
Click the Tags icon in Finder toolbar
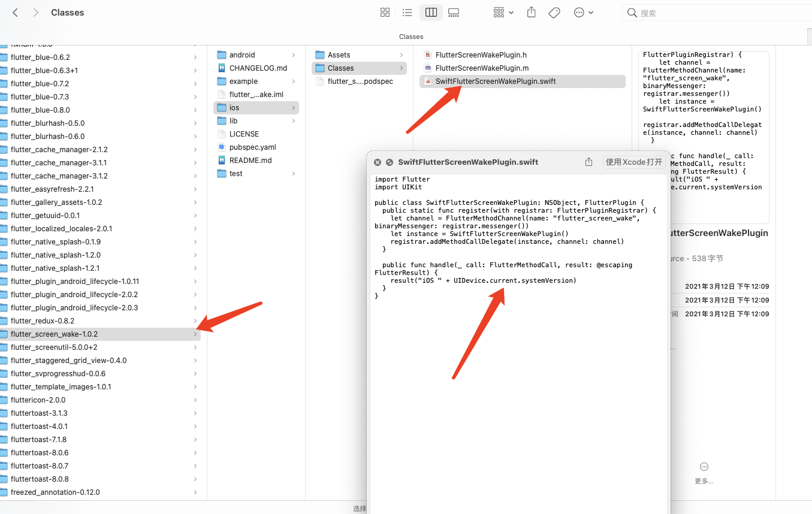pos(554,13)
